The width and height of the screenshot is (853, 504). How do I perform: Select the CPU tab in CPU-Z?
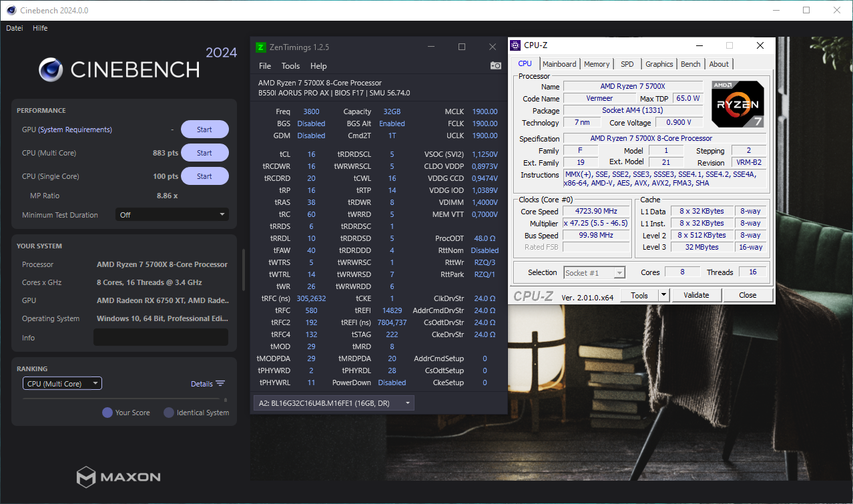point(525,63)
